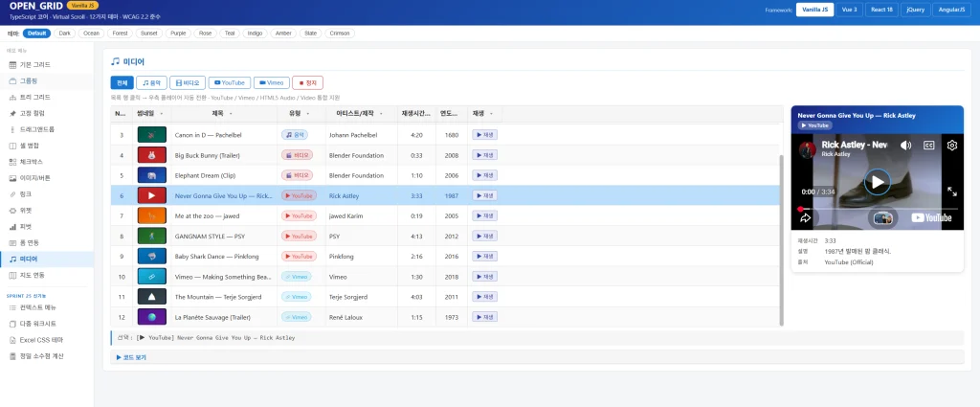Switch framework to jQuery
980x407 pixels.
(x=916, y=10)
